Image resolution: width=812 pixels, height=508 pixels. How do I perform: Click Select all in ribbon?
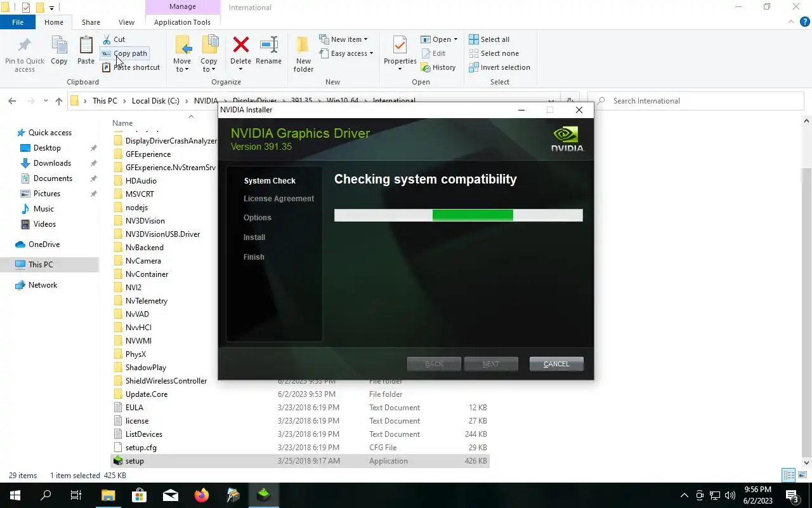coord(489,39)
